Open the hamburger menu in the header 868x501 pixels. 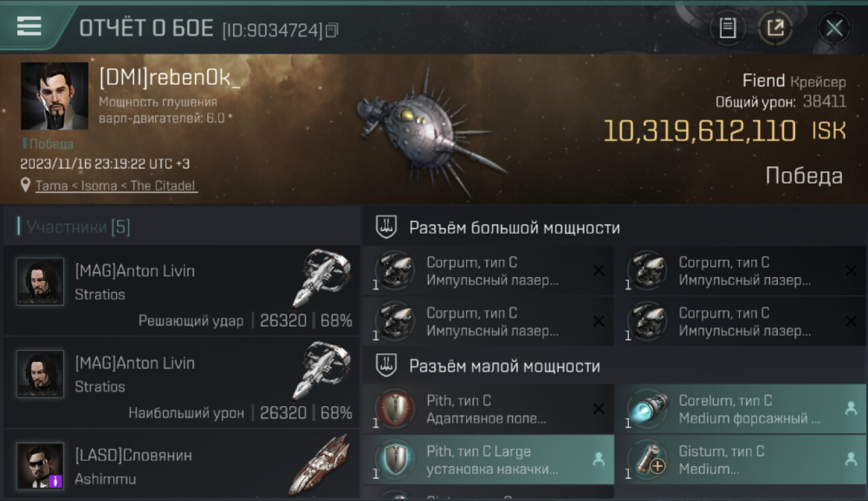tap(29, 25)
